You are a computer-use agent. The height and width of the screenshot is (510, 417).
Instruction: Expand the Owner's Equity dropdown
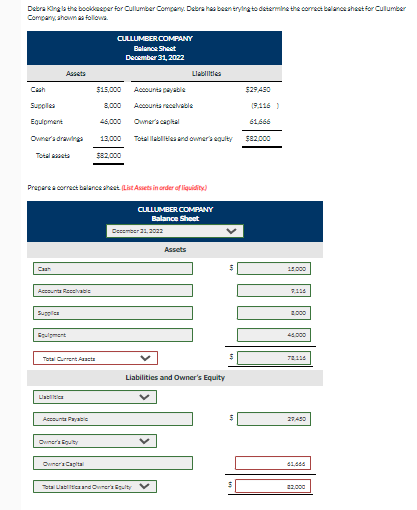95,441
